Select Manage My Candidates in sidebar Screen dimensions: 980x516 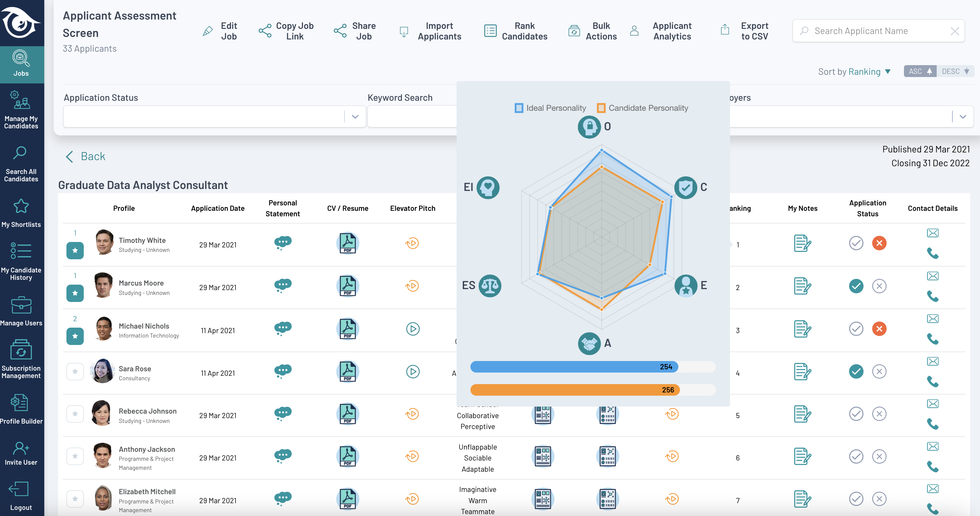(x=21, y=109)
